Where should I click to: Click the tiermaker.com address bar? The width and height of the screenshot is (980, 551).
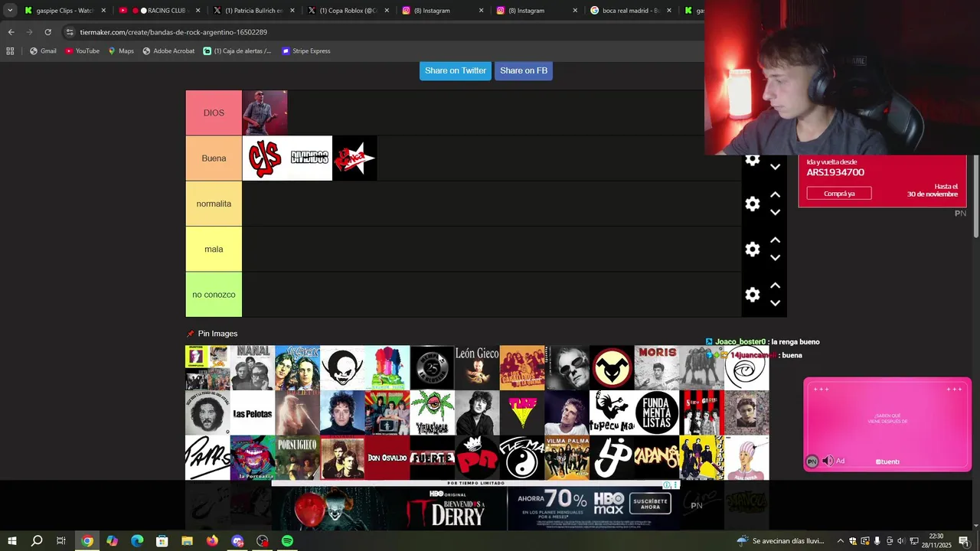pos(383,32)
